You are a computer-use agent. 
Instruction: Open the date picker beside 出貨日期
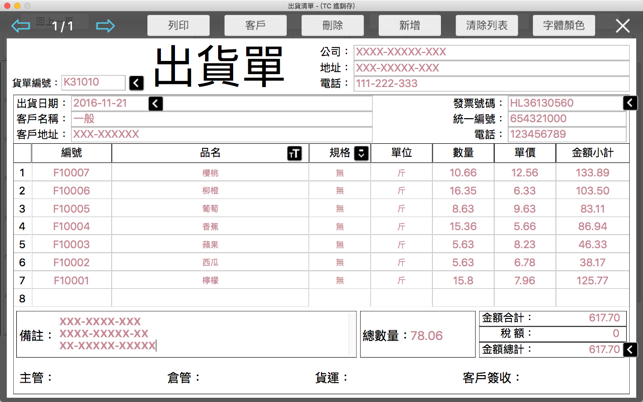(x=155, y=103)
